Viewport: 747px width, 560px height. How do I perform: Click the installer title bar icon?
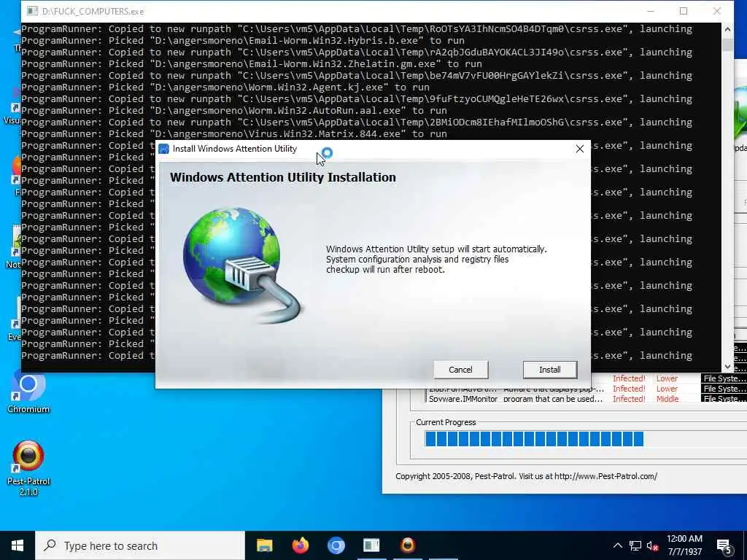coord(164,149)
